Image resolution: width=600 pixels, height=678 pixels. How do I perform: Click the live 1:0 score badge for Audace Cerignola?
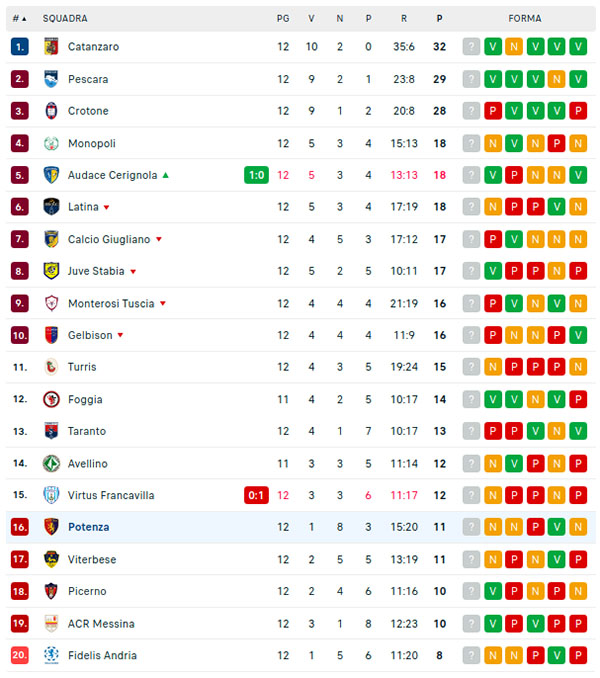coord(256,175)
